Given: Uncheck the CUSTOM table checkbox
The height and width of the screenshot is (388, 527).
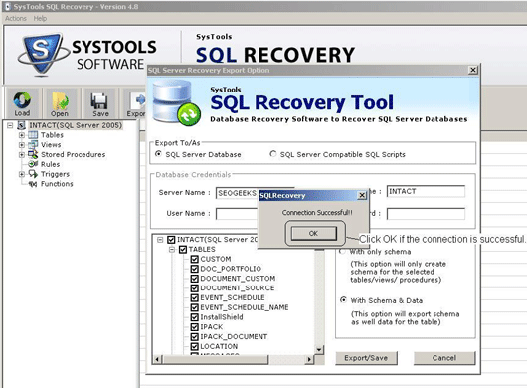Looking at the screenshot, I should pyautogui.click(x=195, y=259).
